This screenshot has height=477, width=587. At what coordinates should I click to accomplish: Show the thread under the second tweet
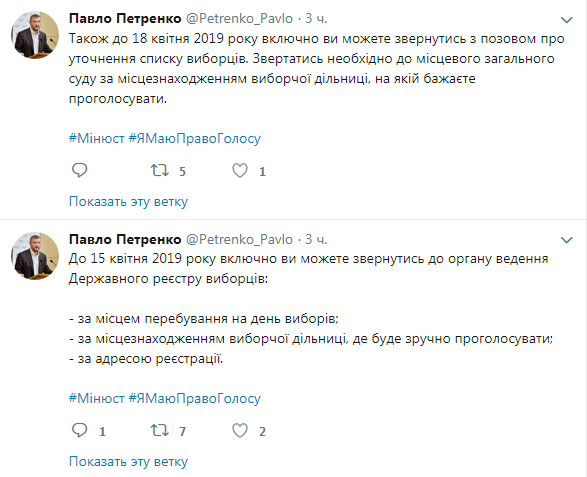point(128,461)
